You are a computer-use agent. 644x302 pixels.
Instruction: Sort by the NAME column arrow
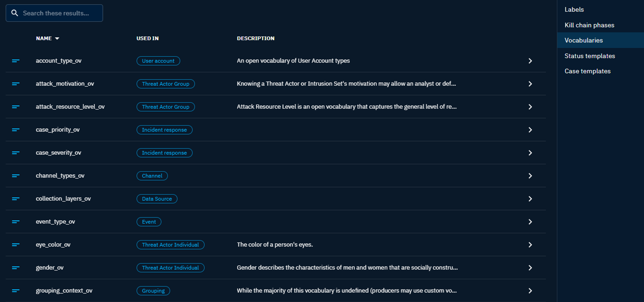(57, 38)
